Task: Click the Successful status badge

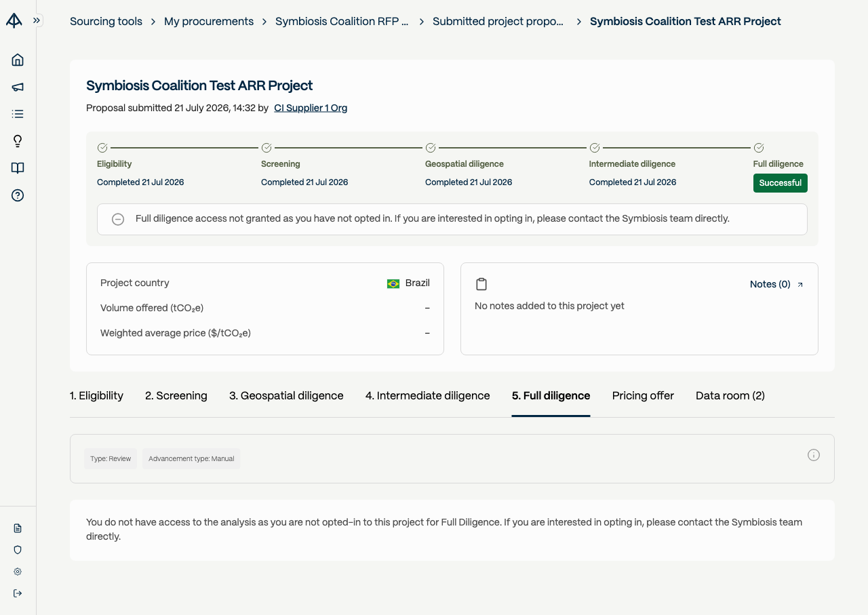Action: (781, 183)
